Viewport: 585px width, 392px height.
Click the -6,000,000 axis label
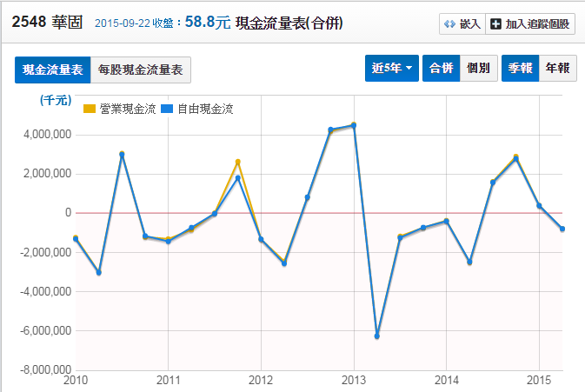(45, 331)
